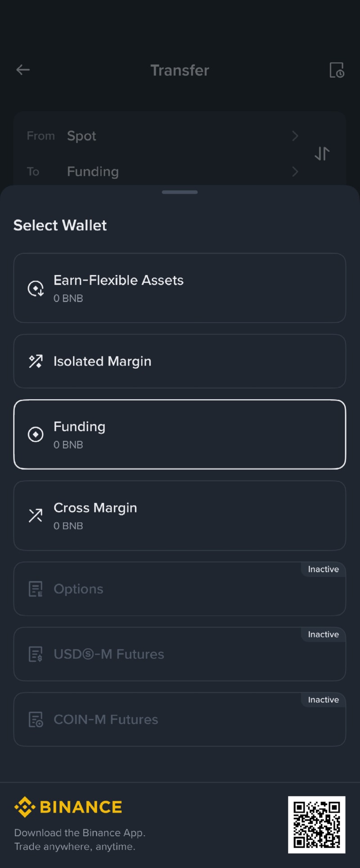Pick the inactive Options wallet
360x868 pixels.
click(180, 589)
